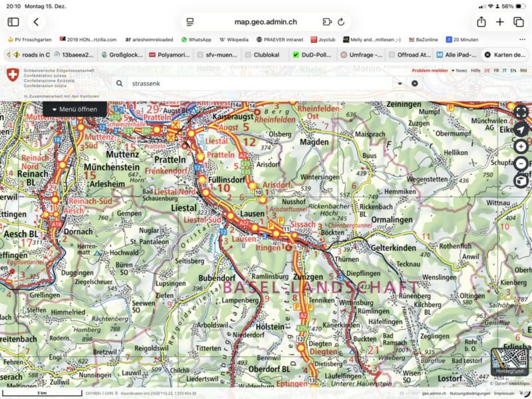Click the 'Problem melden' link
This screenshot has height=399, width=532.
tap(429, 70)
